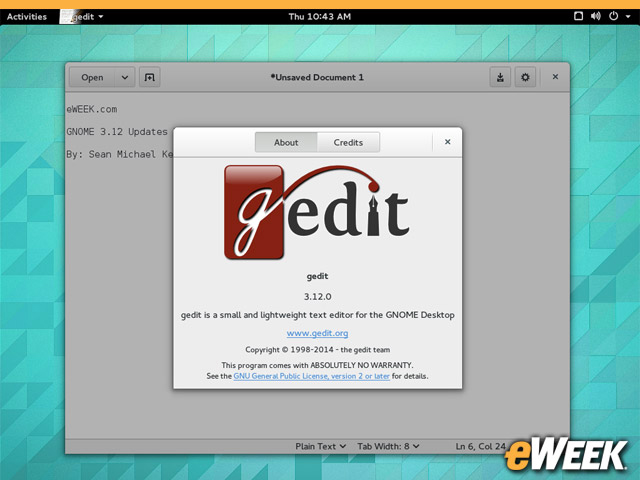This screenshot has height=480, width=640.
Task: Open the GNU General Public License link
Action: [x=310, y=376]
